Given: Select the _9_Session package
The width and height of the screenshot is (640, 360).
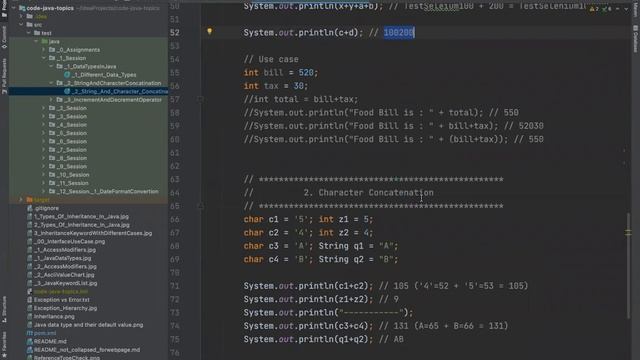Looking at the screenshot, I should (x=68, y=167).
